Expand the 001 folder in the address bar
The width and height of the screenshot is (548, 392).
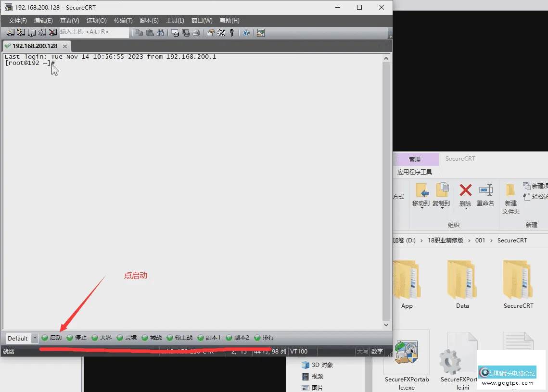[480, 240]
